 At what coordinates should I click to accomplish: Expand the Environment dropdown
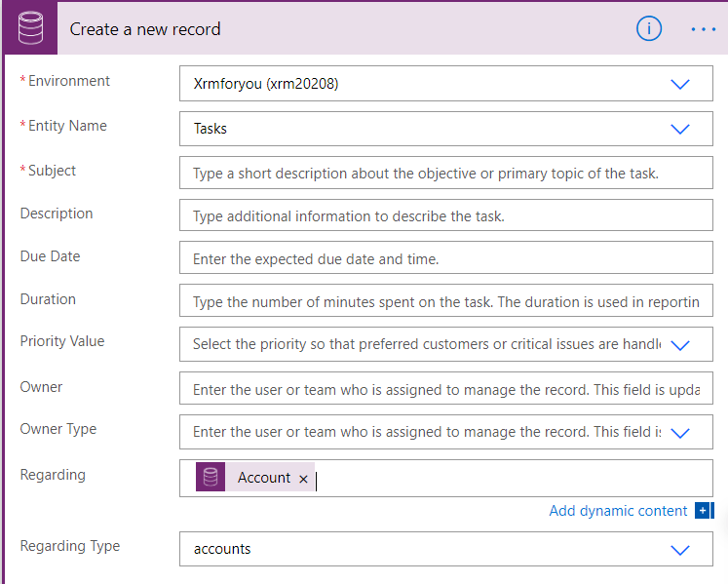pyautogui.click(x=680, y=84)
